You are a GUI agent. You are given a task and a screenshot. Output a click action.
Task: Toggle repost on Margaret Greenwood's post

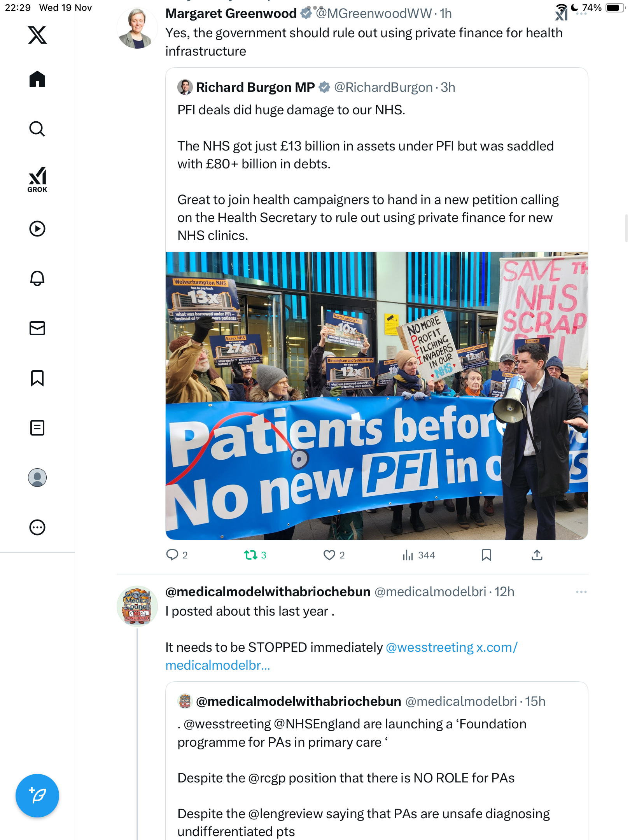[255, 555]
